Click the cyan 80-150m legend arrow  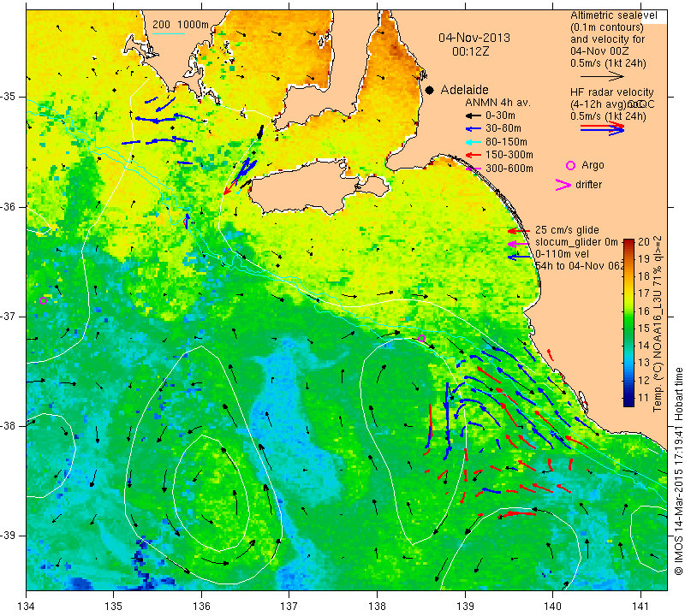(473, 142)
